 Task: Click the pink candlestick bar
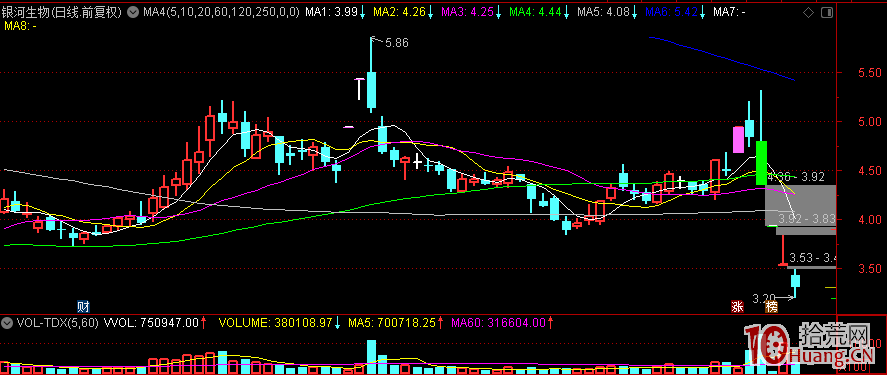click(x=738, y=140)
